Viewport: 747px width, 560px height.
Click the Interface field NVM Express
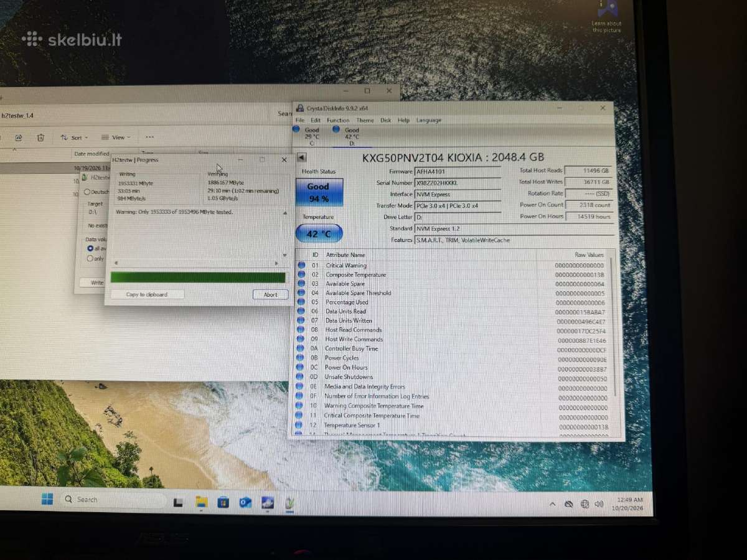click(x=458, y=194)
